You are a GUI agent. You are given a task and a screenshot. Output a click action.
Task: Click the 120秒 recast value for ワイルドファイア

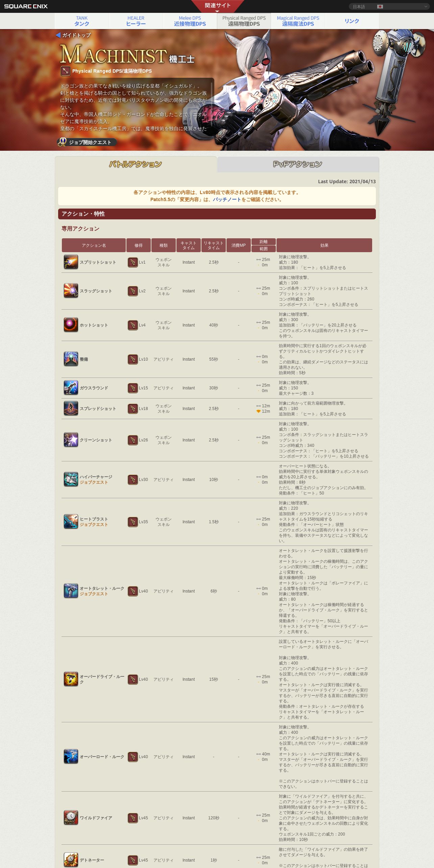pyautogui.click(x=214, y=818)
